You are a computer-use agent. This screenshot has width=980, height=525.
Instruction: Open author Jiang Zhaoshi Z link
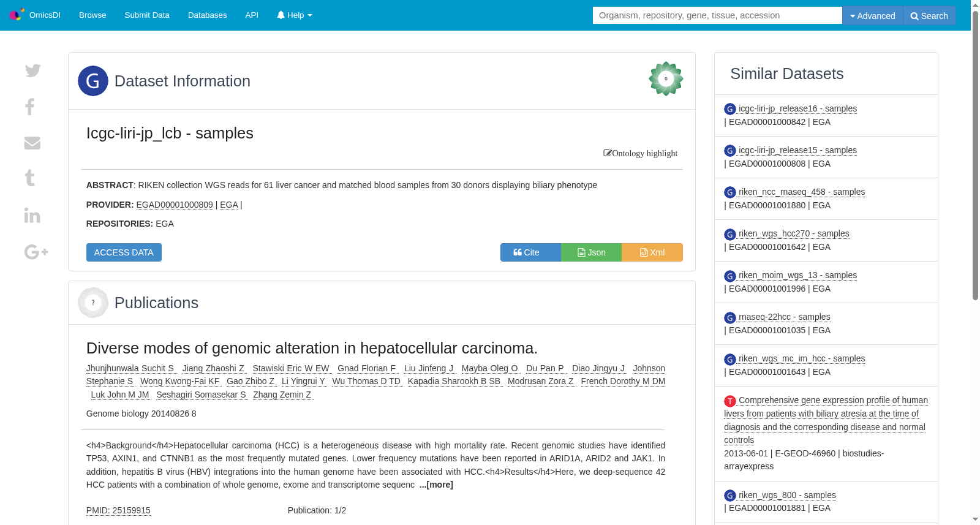click(214, 368)
